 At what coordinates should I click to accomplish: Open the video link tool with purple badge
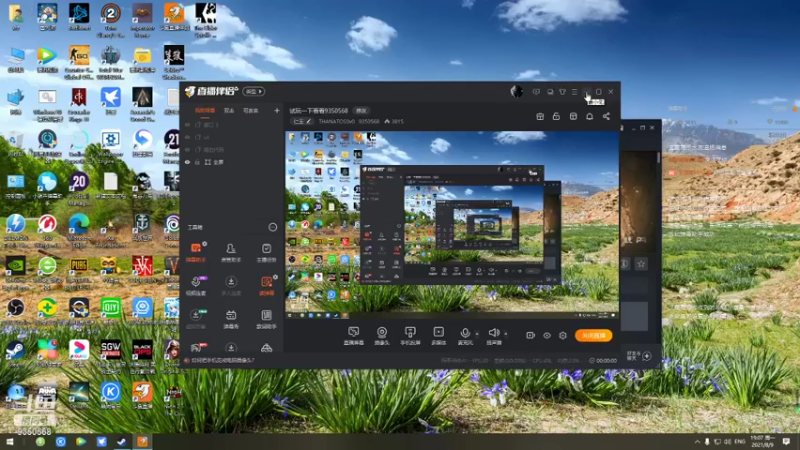(196, 285)
